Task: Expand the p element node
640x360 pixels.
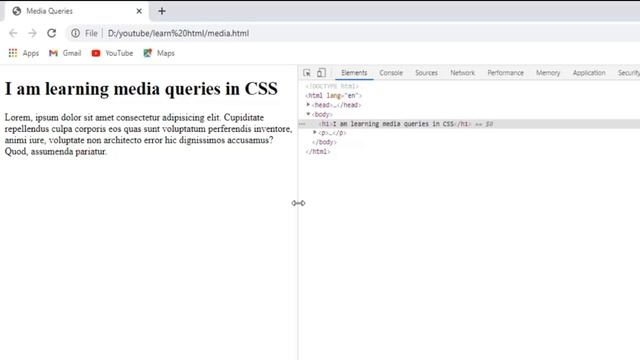Action: [x=315, y=133]
